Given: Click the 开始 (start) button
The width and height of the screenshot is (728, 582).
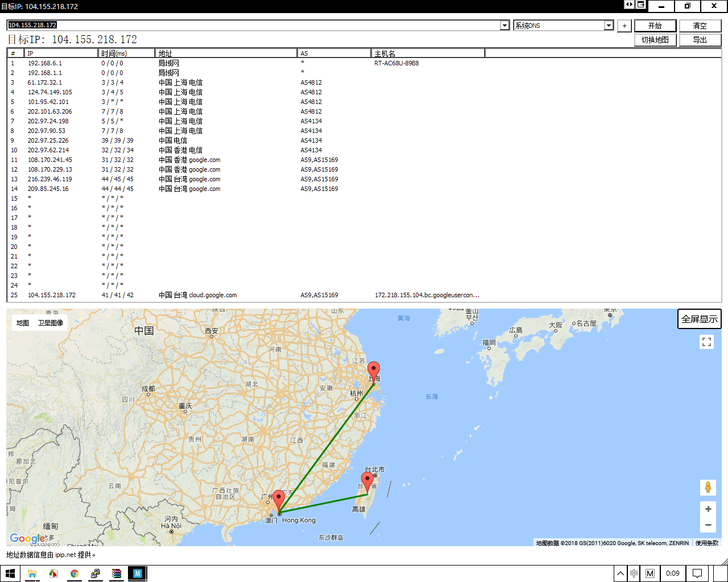Looking at the screenshot, I should point(655,26).
